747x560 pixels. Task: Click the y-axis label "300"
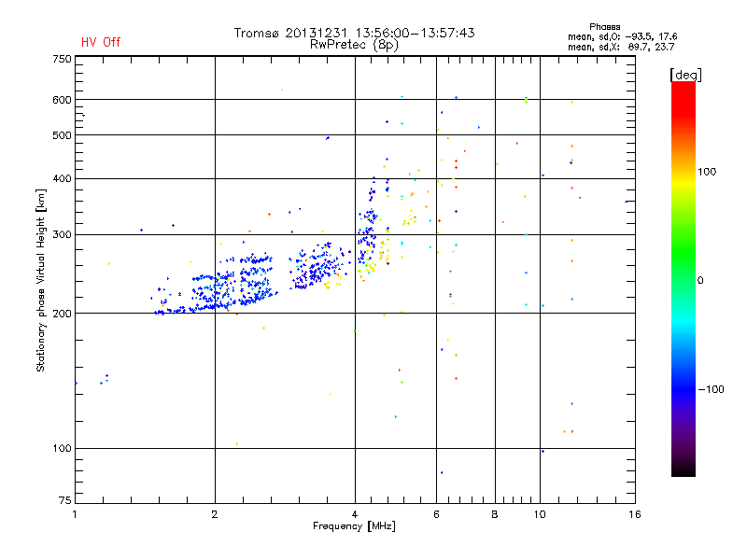(62, 234)
